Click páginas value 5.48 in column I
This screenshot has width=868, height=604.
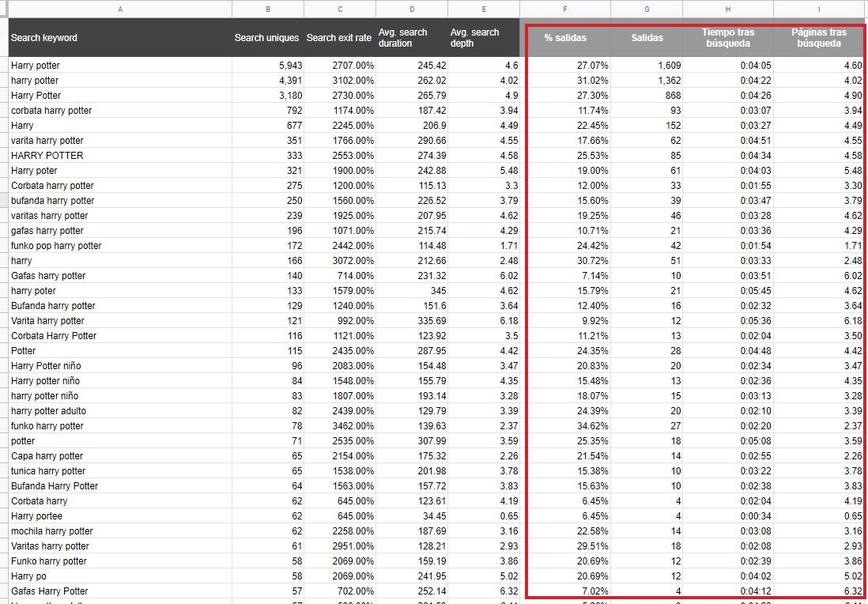click(x=819, y=170)
